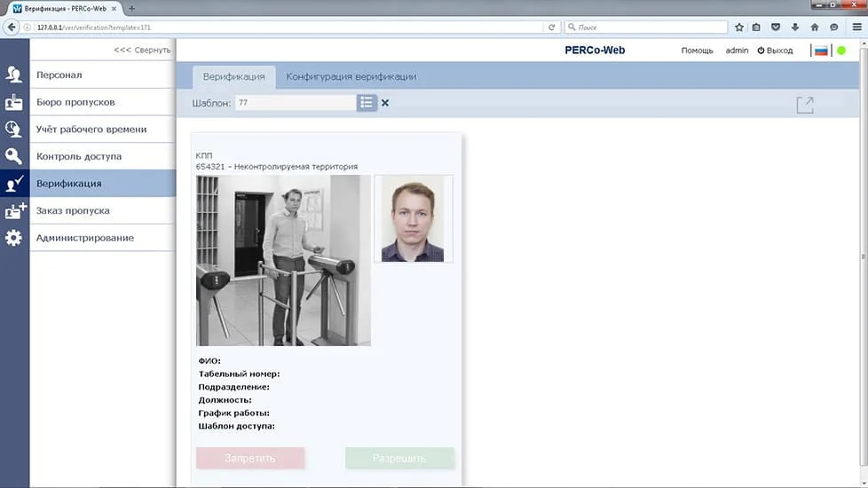Switch language with the Russian flag icon
The image size is (868, 488).
tap(821, 51)
